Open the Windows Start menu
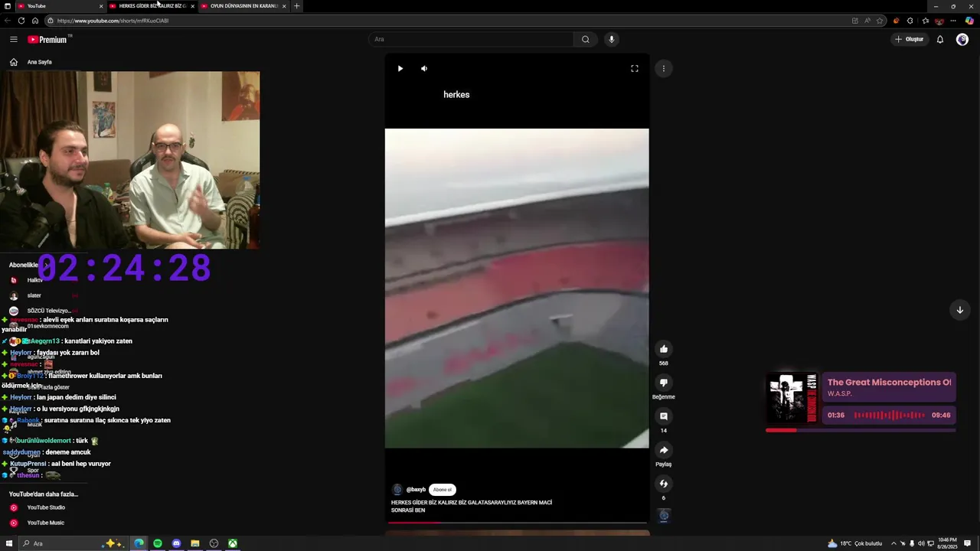This screenshot has width=980, height=551. click(9, 543)
